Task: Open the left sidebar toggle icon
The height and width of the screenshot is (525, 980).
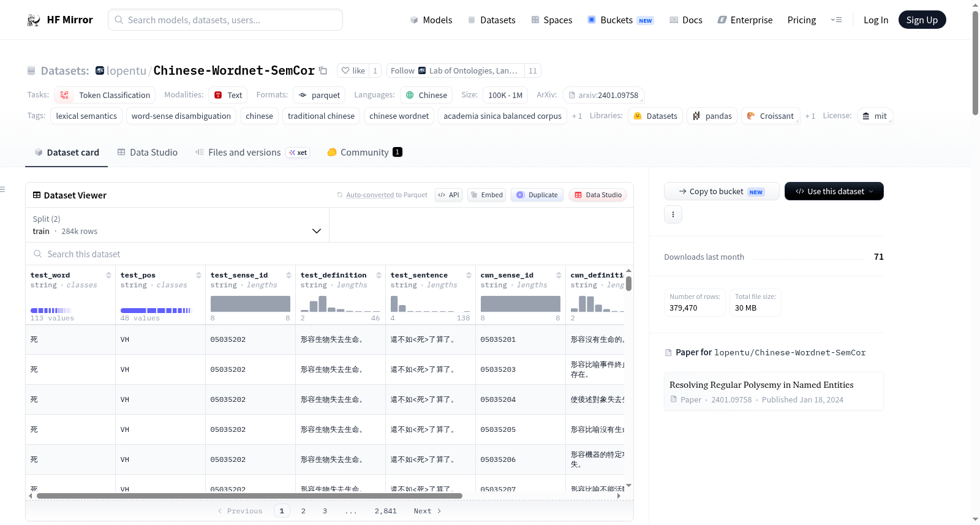Action: [3, 189]
